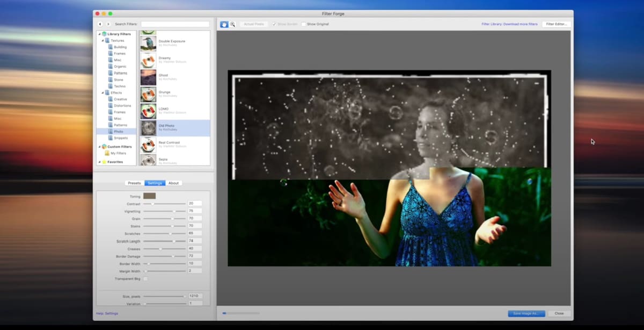Adjust the Vignetting slider
Viewport: 644px width, 330px height.
pos(164,211)
